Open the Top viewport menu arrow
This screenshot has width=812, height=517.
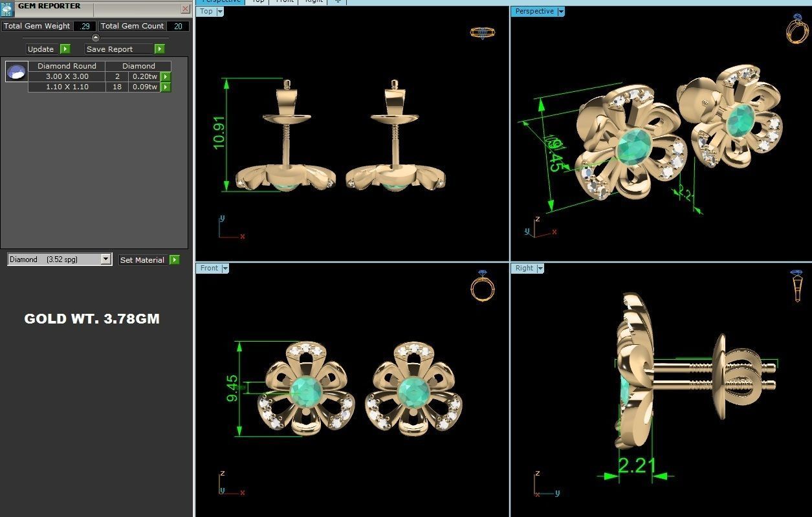point(220,12)
